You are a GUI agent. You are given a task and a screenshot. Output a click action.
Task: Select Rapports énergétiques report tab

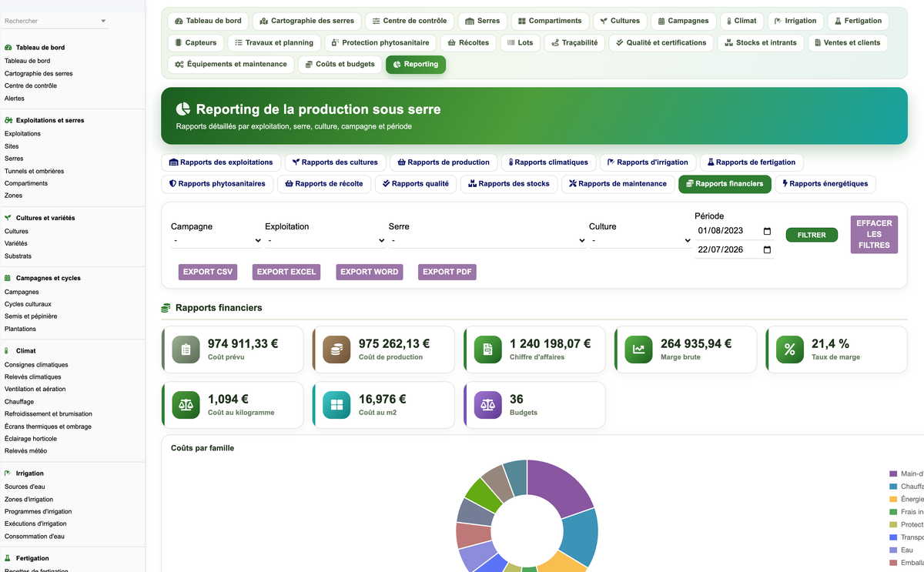[825, 184]
